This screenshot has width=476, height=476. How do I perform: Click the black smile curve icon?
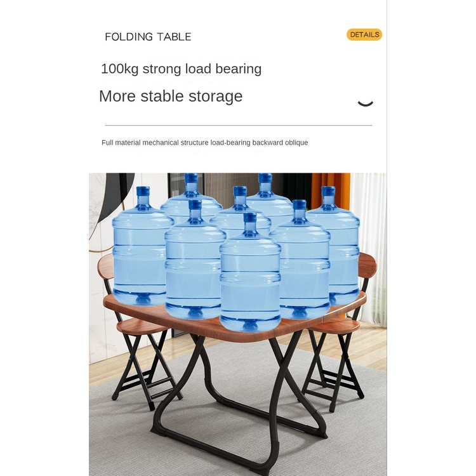[x=366, y=103]
